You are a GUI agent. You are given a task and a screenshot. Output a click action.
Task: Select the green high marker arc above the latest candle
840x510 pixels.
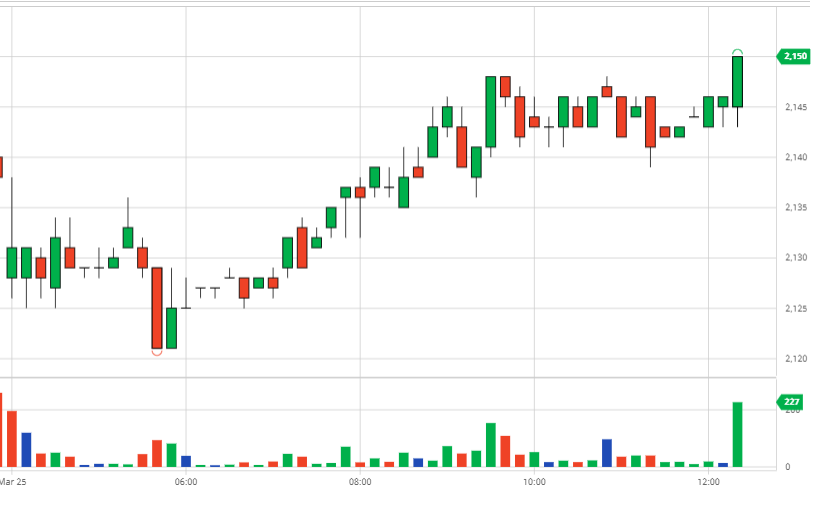click(x=738, y=52)
